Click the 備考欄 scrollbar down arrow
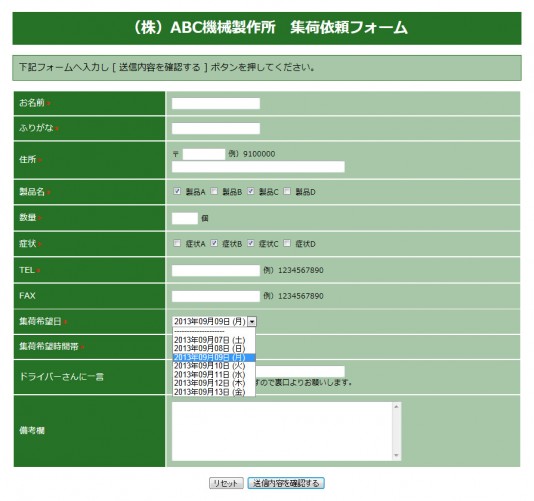This screenshot has width=534, height=501. 396,455
